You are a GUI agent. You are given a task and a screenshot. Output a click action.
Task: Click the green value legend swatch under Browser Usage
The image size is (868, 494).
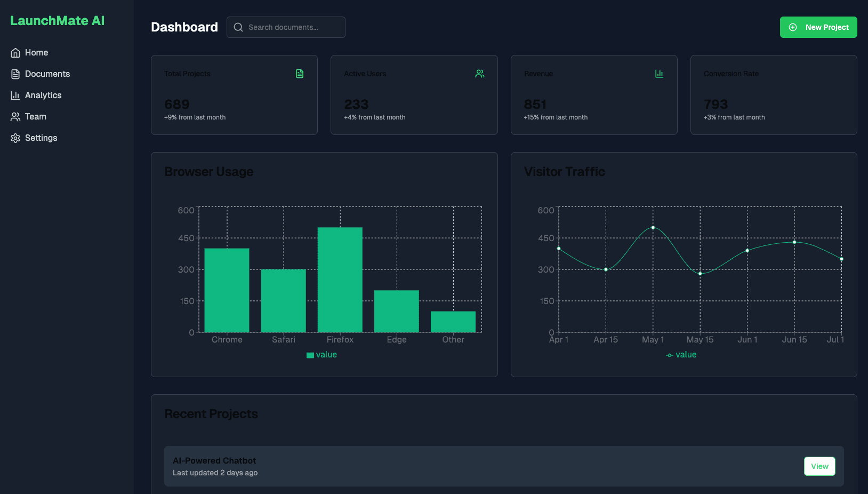310,355
